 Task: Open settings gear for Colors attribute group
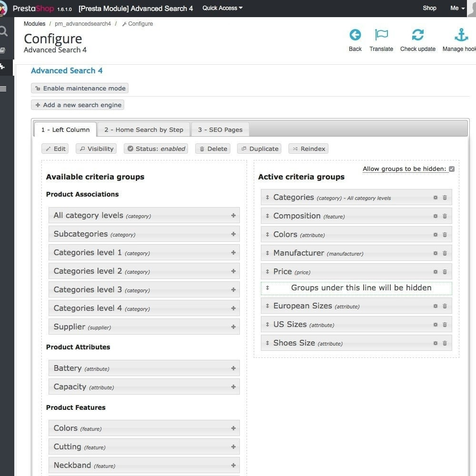[x=436, y=234]
